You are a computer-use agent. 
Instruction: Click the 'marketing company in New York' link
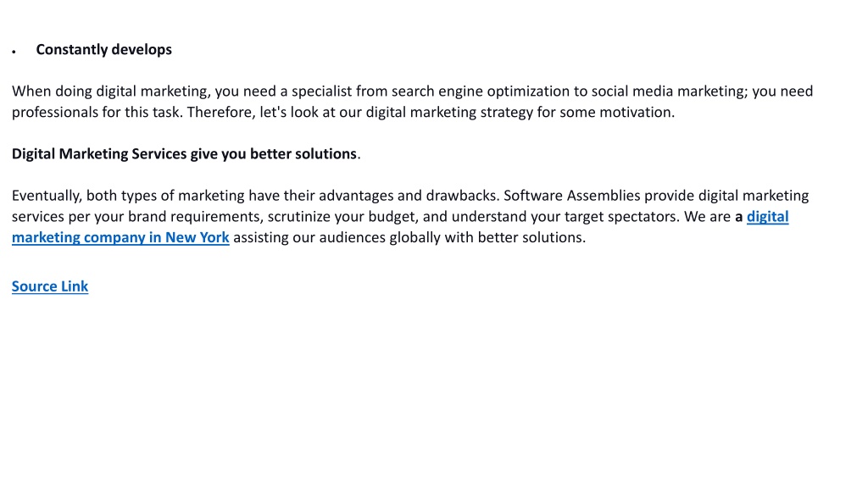click(120, 237)
